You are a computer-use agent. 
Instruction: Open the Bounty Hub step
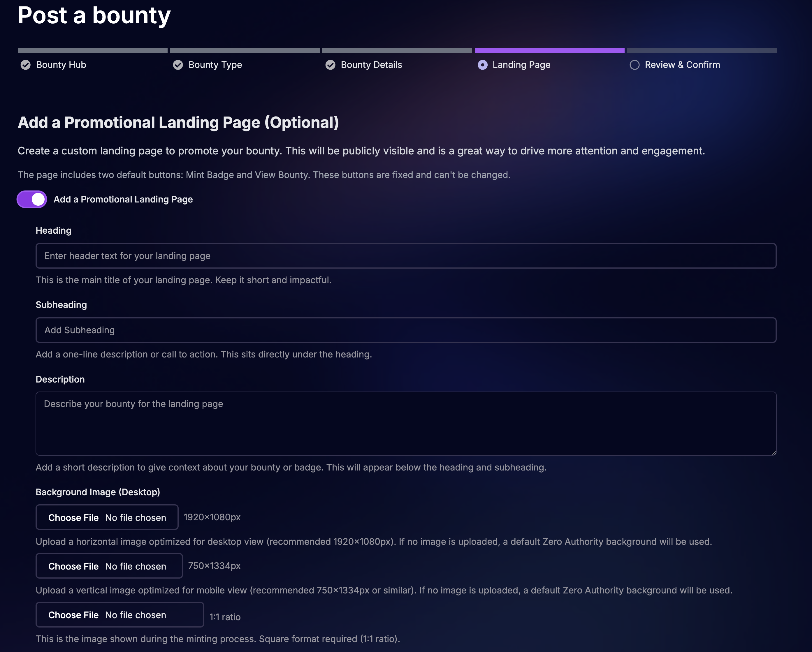click(61, 65)
